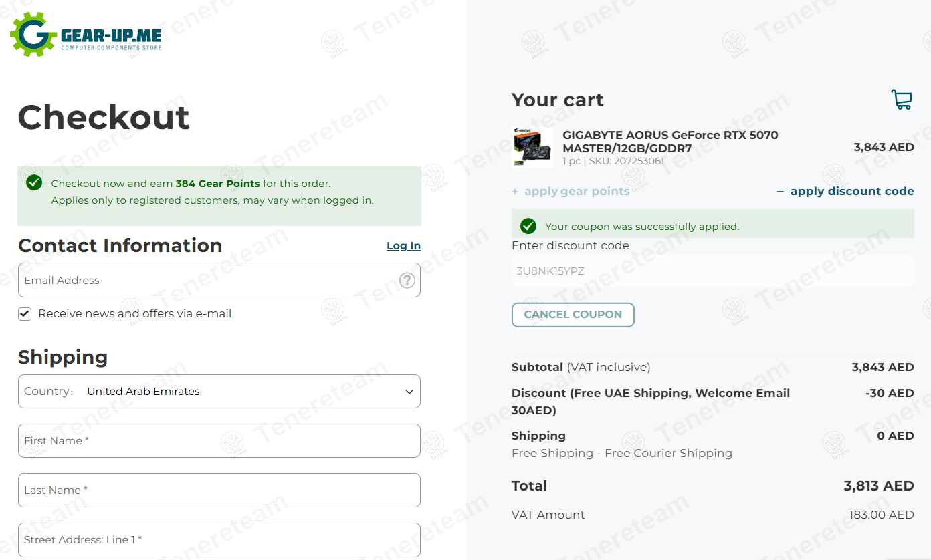Click the dropdown chevron in Country selector

click(409, 392)
